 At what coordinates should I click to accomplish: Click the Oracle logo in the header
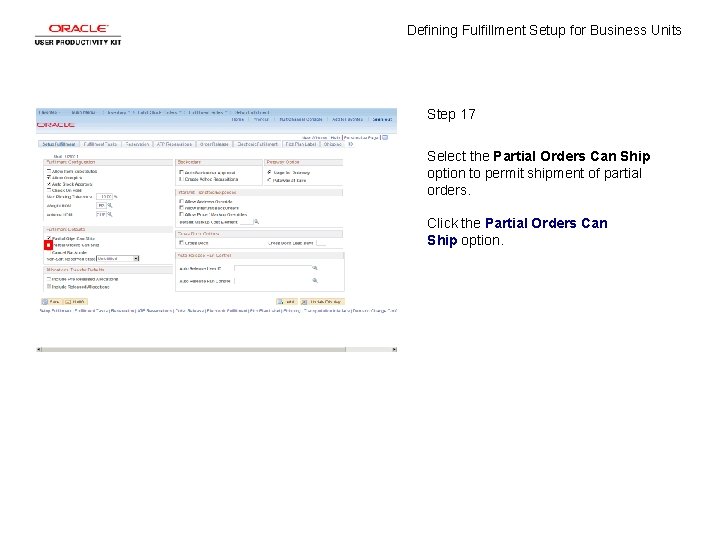56,125
